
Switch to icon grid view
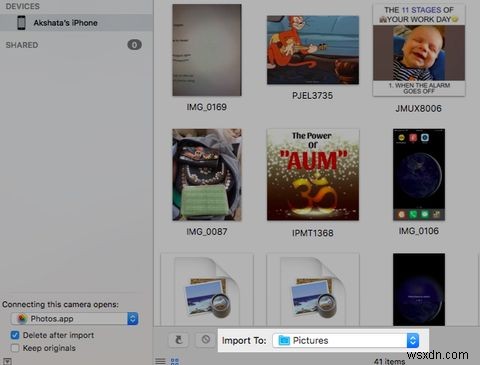(x=175, y=361)
